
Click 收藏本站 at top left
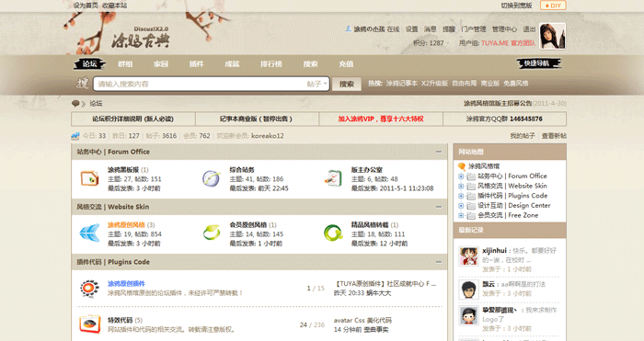pos(115,6)
